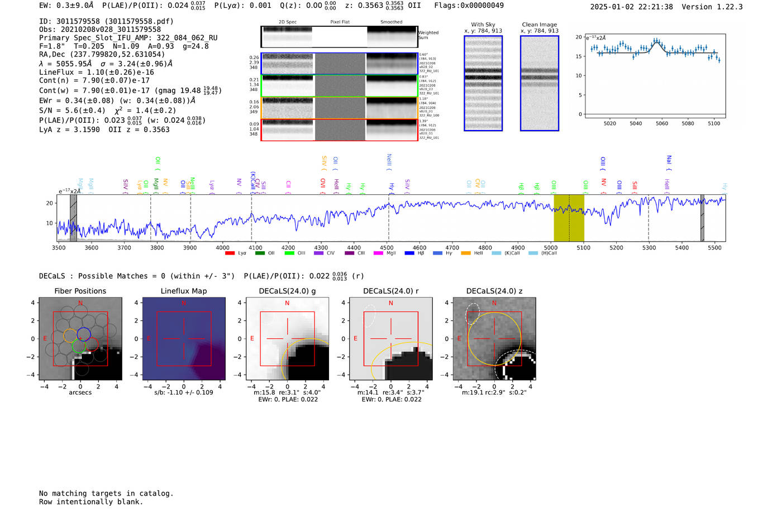782x532 pixels.
Task: Click the hatched gray band near 5460 Å
Action: (x=702, y=218)
